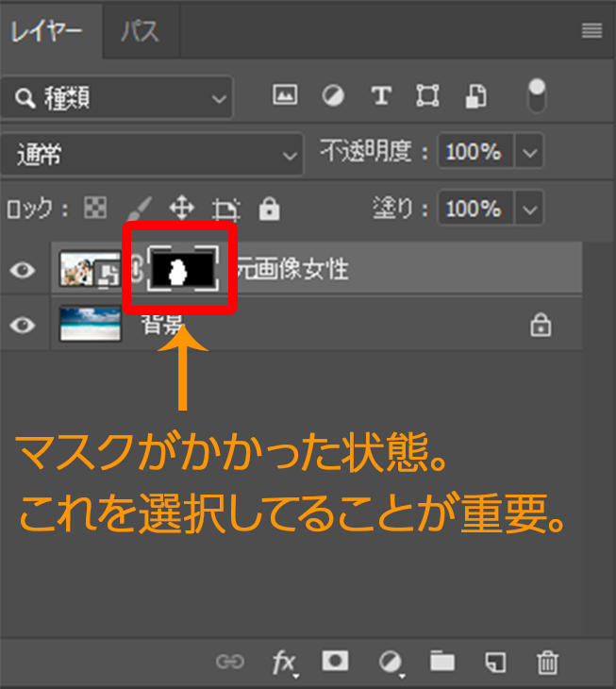Click the lock transparent pixels icon
The image size is (616, 689).
point(95,208)
